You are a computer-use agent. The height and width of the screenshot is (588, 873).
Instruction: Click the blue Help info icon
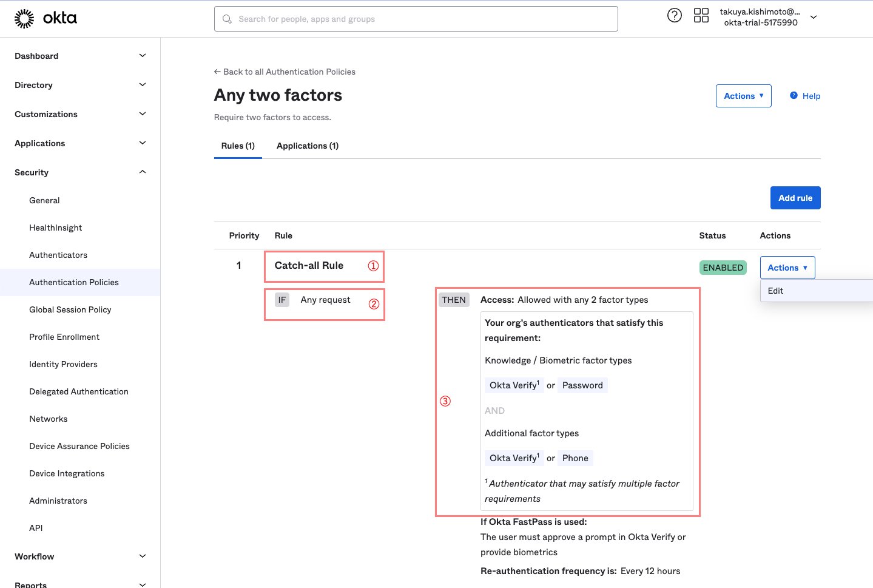(794, 96)
